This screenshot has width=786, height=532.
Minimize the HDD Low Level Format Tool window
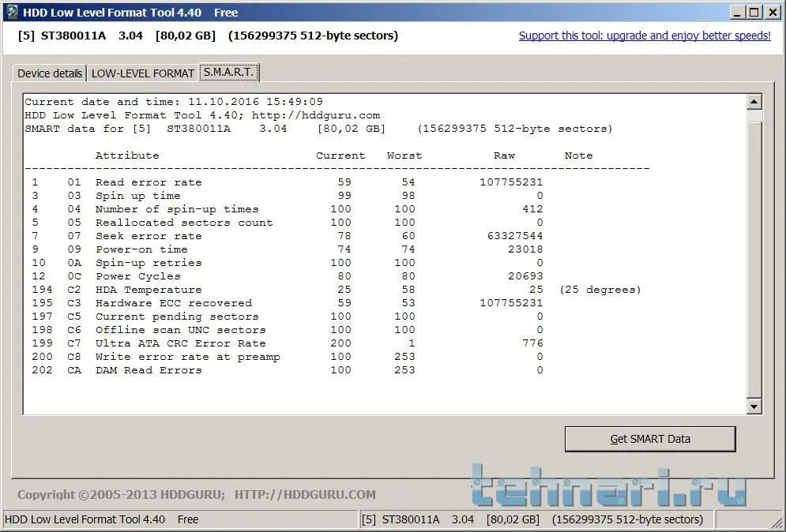pyautogui.click(x=736, y=13)
